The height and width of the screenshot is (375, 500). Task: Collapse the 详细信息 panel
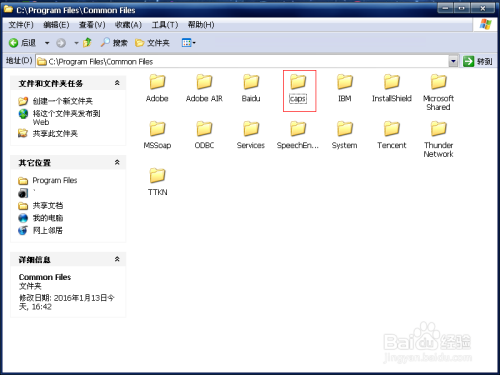coord(117,259)
